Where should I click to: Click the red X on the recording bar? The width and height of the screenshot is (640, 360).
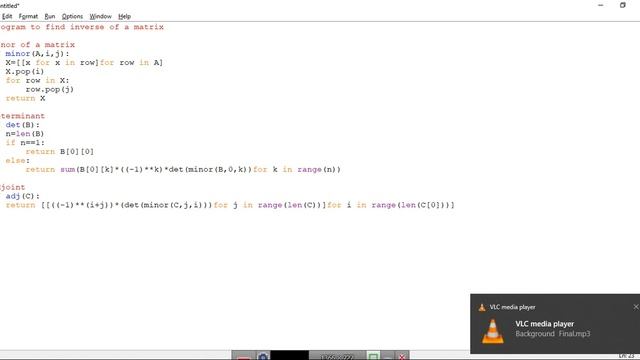point(402,356)
